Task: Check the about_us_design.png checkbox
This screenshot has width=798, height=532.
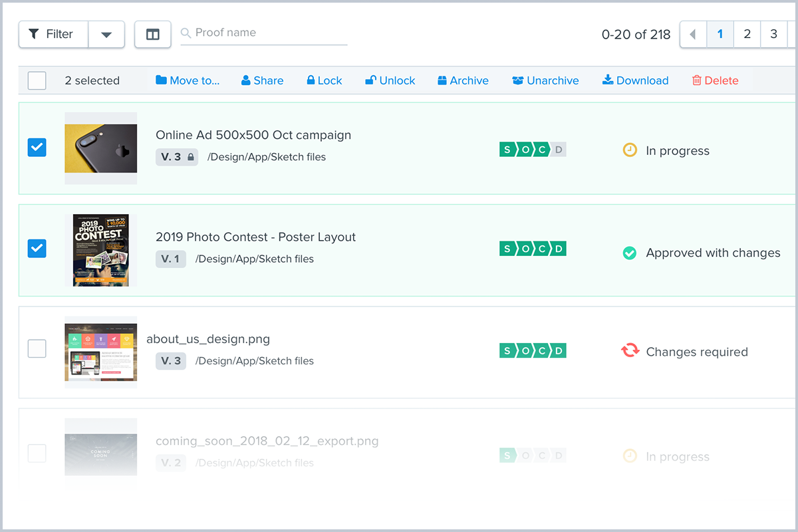Action: [x=37, y=348]
